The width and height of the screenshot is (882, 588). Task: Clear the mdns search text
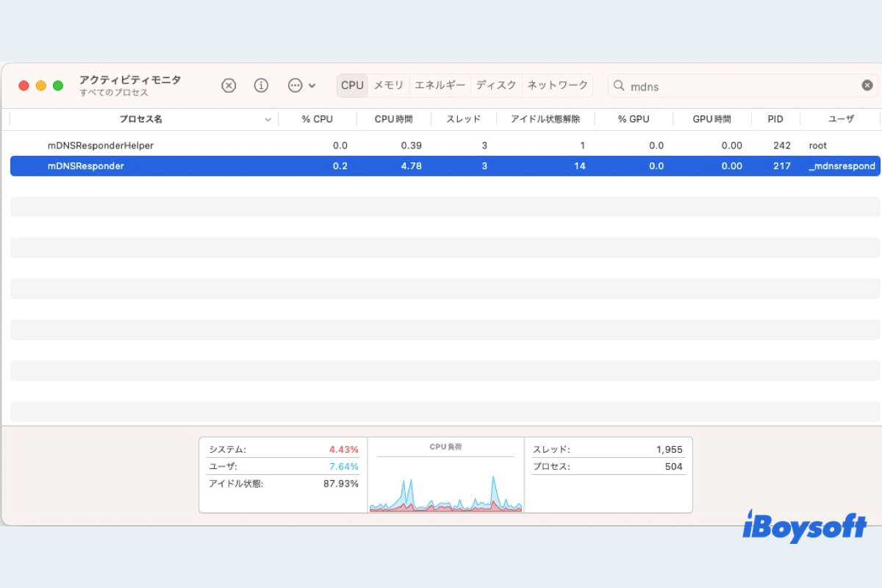tap(867, 85)
